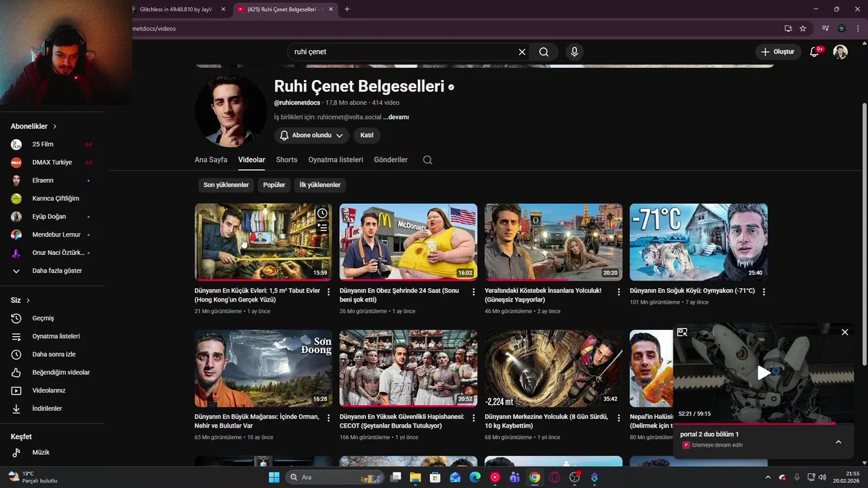The image size is (868, 488).
Task: Close the miniplayer
Action: tap(845, 332)
